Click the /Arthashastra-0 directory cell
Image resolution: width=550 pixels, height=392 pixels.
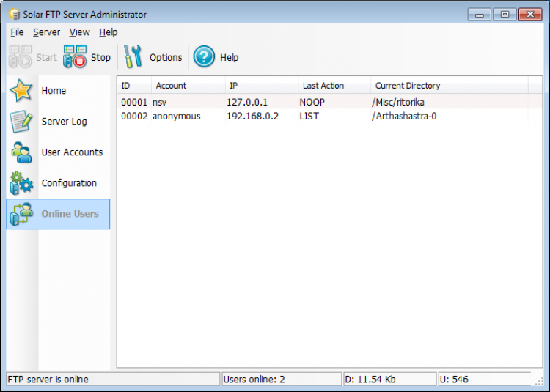click(404, 117)
